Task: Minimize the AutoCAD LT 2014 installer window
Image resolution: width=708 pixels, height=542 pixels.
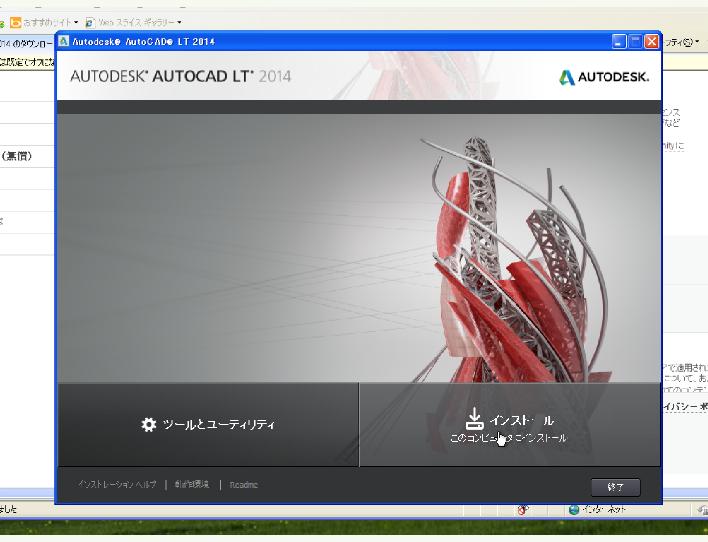Action: 619,42
